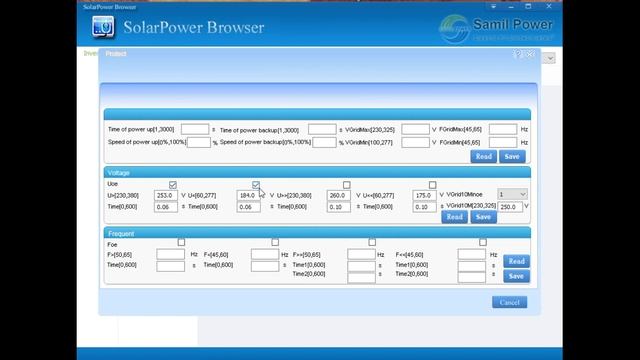
Task: Enable the U<< undervoltage checkbox
Action: coord(432,185)
